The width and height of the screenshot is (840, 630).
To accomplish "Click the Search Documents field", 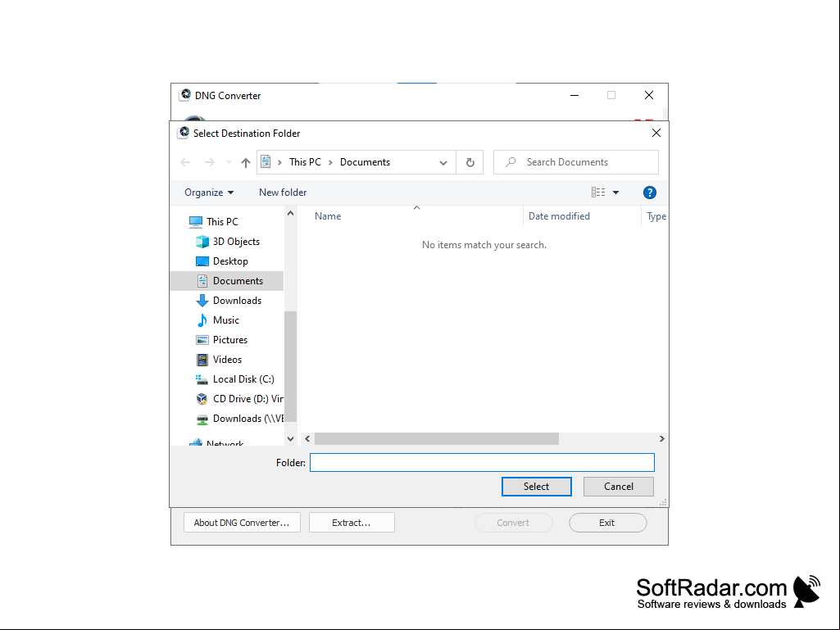I will [576, 162].
